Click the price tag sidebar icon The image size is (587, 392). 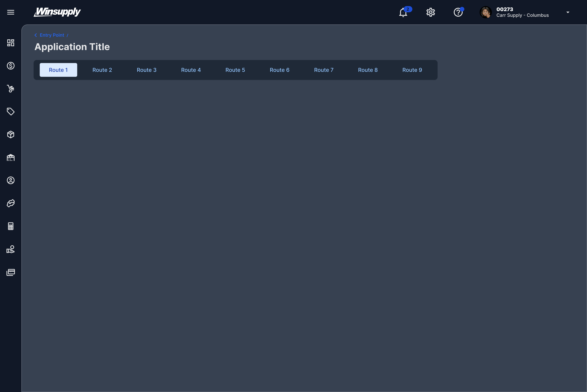(11, 111)
